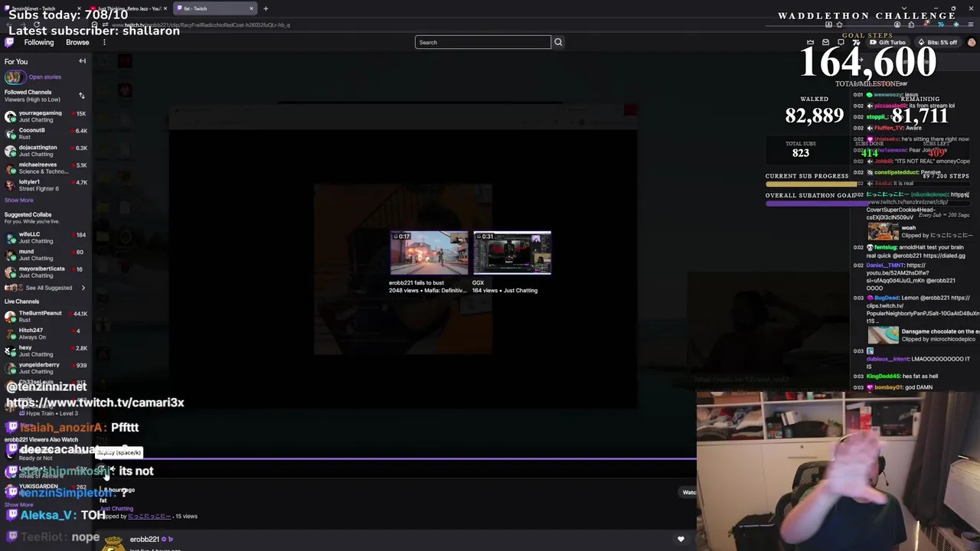Click the 'woah' clip thumbnail in chat
Viewport: 980px width, 551px height.
tap(883, 230)
